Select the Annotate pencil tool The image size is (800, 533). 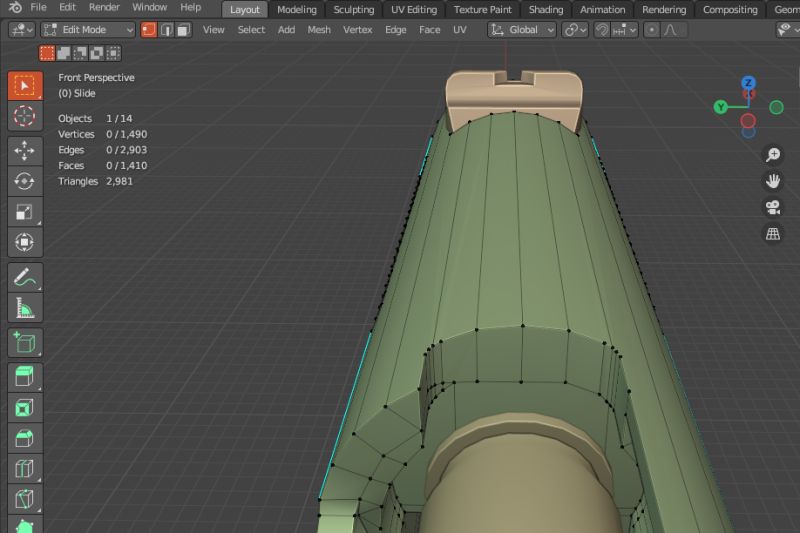(x=24, y=277)
